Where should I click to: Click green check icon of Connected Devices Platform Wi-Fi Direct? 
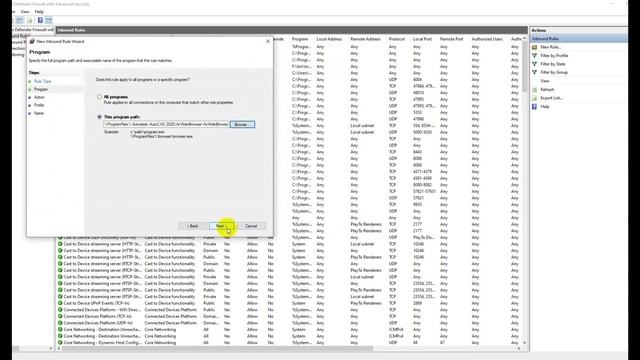[x=60, y=310]
